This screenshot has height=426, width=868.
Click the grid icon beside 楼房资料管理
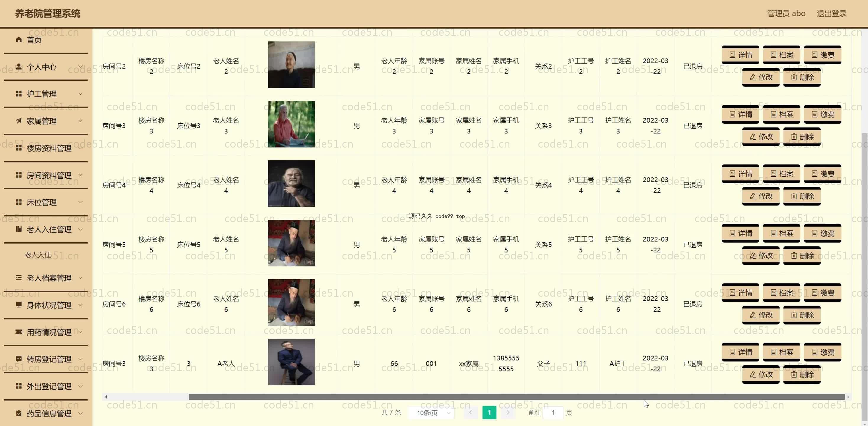(19, 148)
